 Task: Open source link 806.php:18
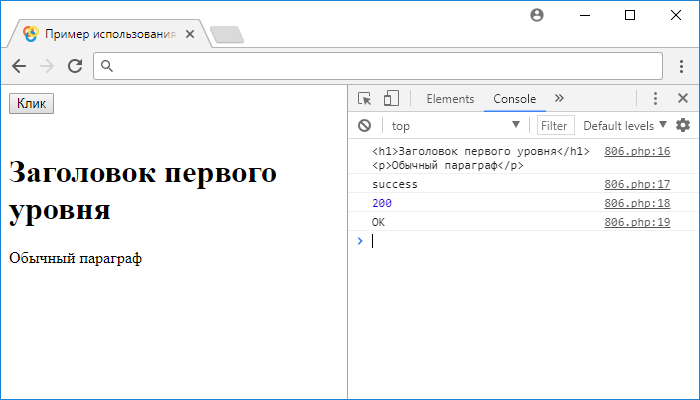click(x=637, y=203)
